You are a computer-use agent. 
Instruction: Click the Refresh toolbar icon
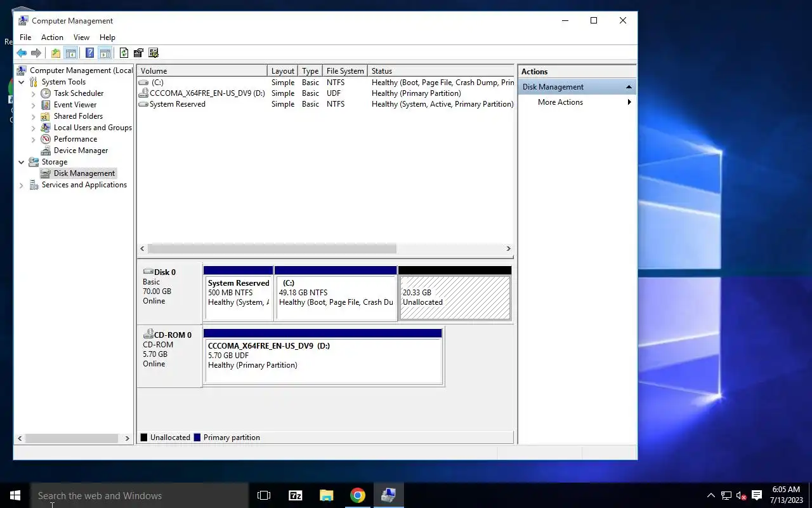coord(124,53)
